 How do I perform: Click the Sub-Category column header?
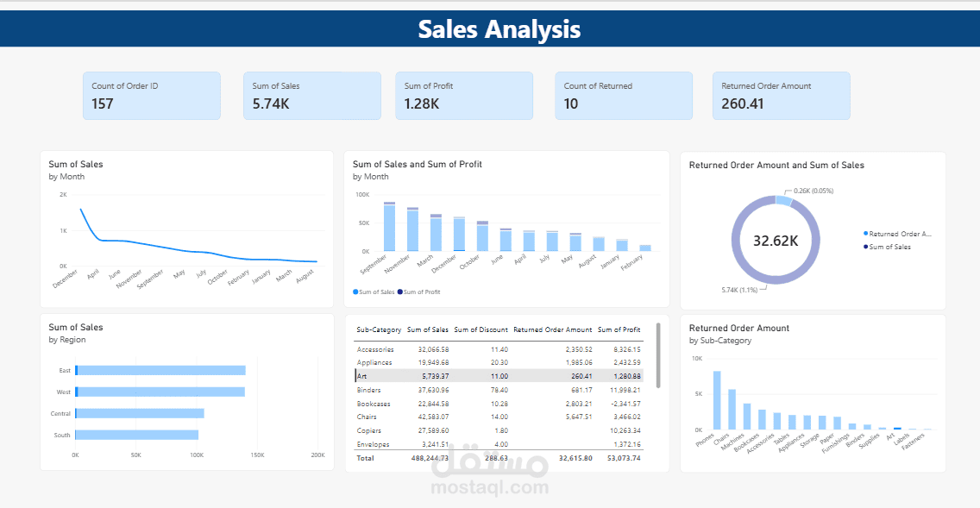pyautogui.click(x=379, y=329)
